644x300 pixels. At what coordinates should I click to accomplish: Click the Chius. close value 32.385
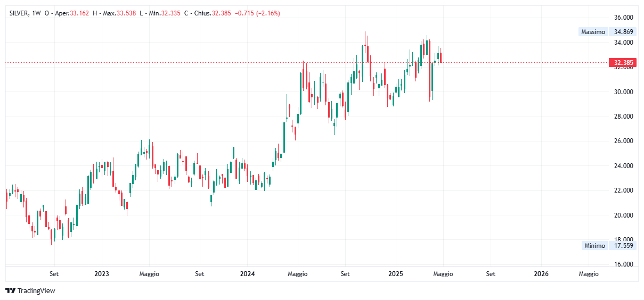click(x=222, y=13)
